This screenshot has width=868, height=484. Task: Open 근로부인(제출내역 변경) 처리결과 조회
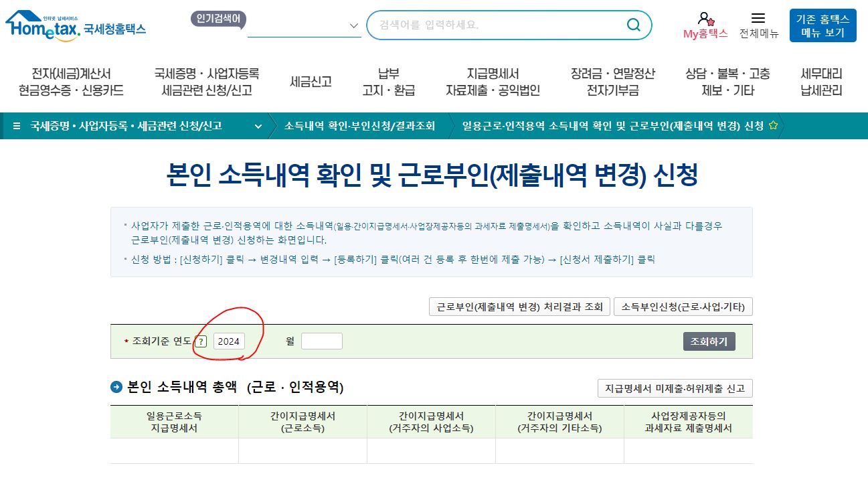[x=519, y=307]
